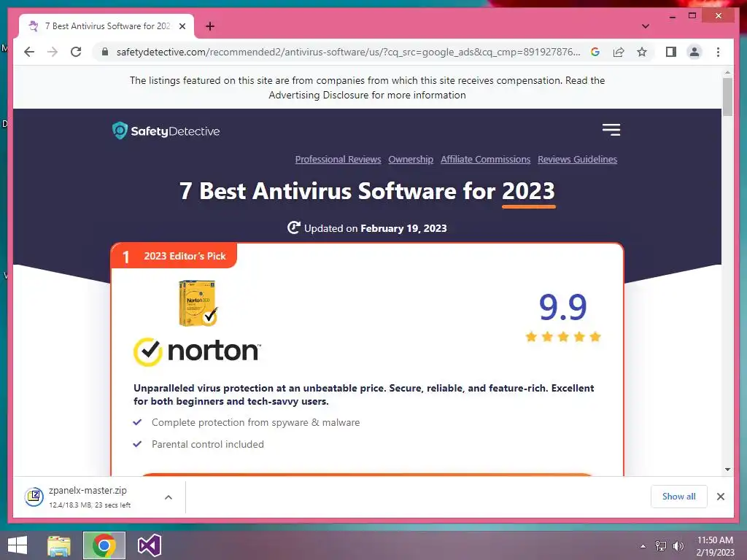Click the scrollbar up arrow
The image size is (747, 560).
(727, 72)
